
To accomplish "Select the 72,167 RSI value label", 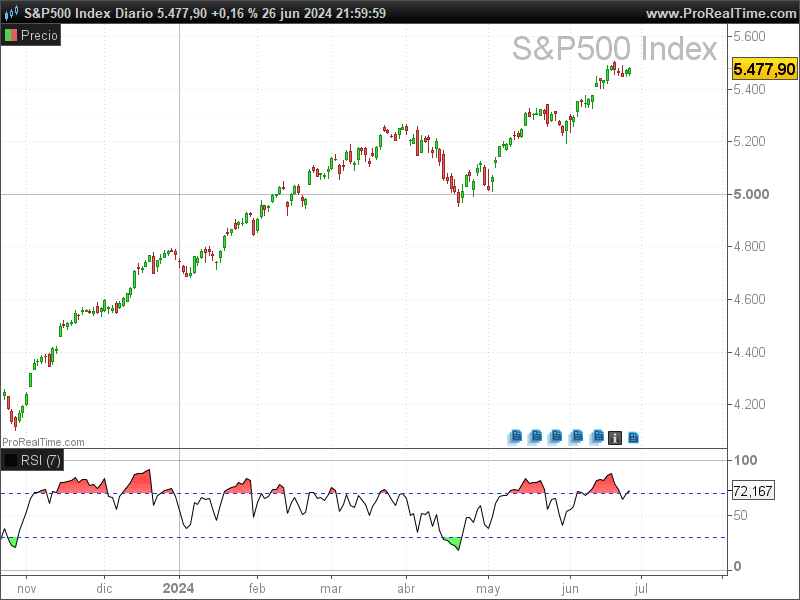I will point(753,491).
